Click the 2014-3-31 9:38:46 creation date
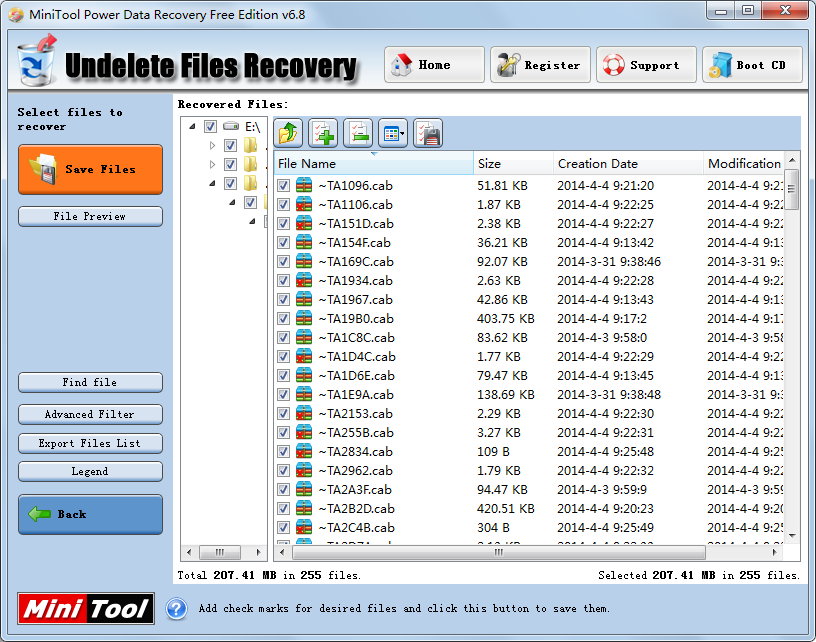Viewport: 816px width, 642px height. coord(609,262)
